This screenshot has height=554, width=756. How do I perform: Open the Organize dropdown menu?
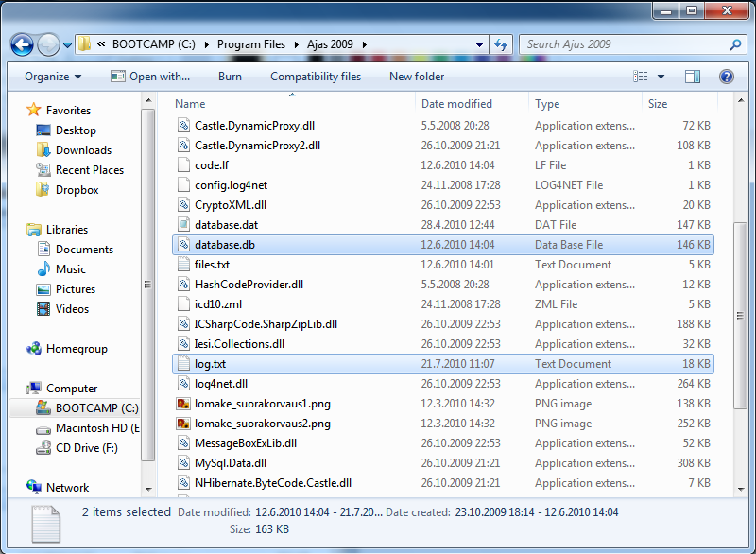53,77
